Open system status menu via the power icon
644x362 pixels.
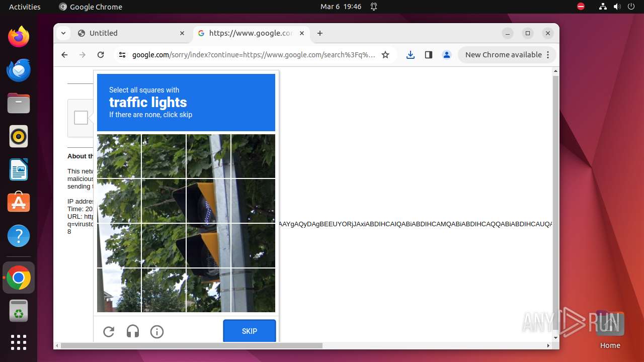pyautogui.click(x=631, y=7)
